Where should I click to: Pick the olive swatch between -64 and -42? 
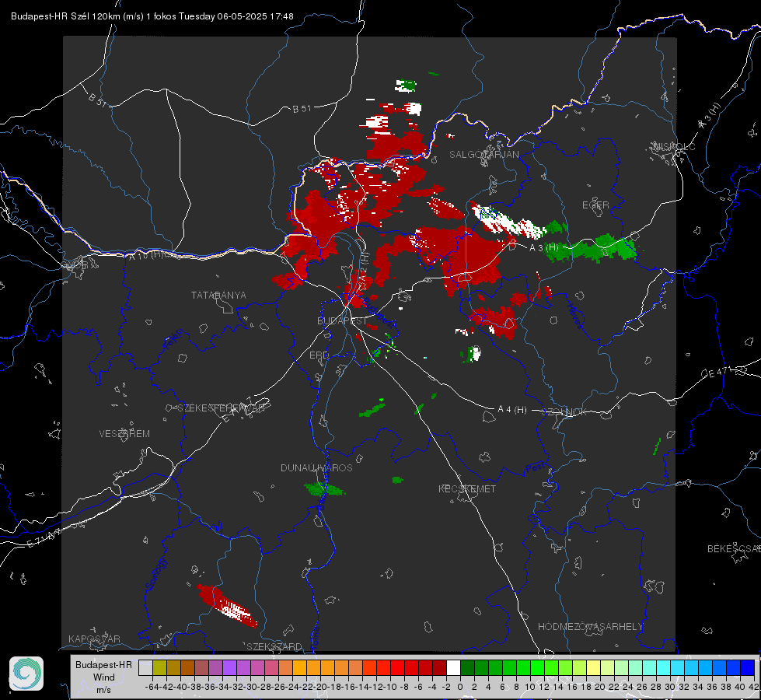click(159, 667)
